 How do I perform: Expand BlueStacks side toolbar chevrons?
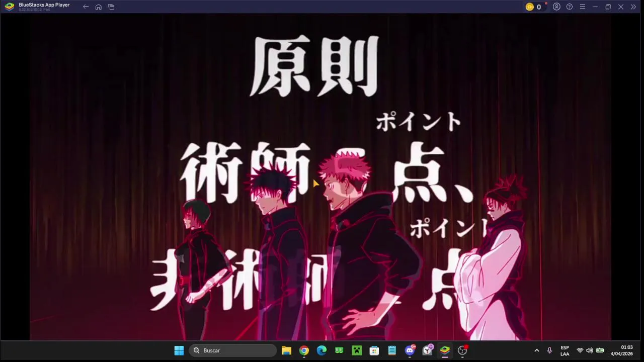click(633, 7)
